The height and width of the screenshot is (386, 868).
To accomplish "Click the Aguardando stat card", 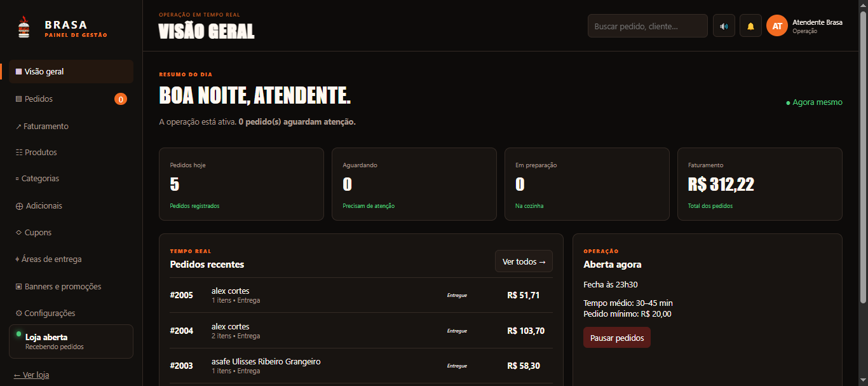I will (414, 184).
